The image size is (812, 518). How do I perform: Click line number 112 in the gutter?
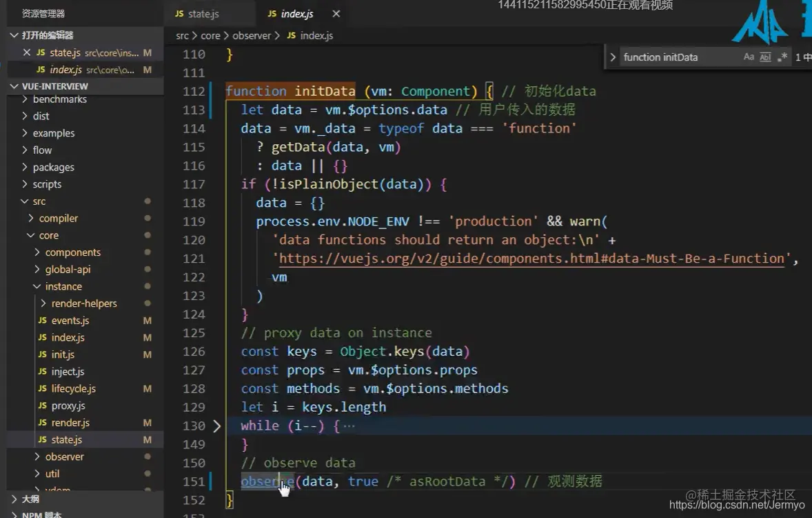click(194, 92)
